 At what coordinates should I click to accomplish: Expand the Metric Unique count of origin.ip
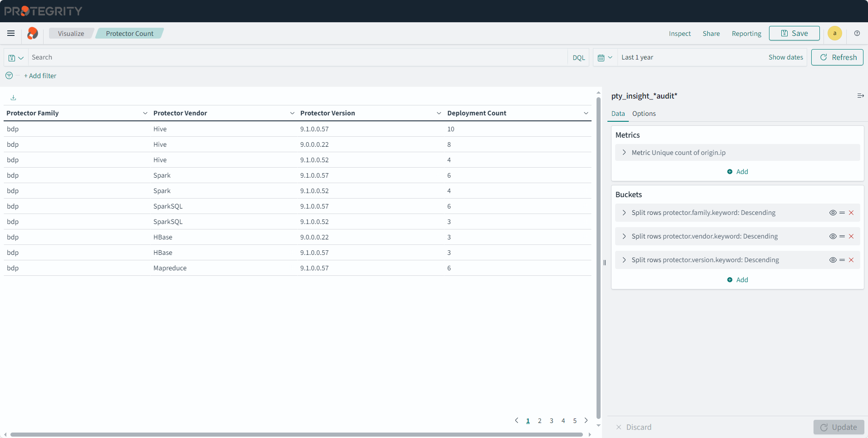[624, 153]
